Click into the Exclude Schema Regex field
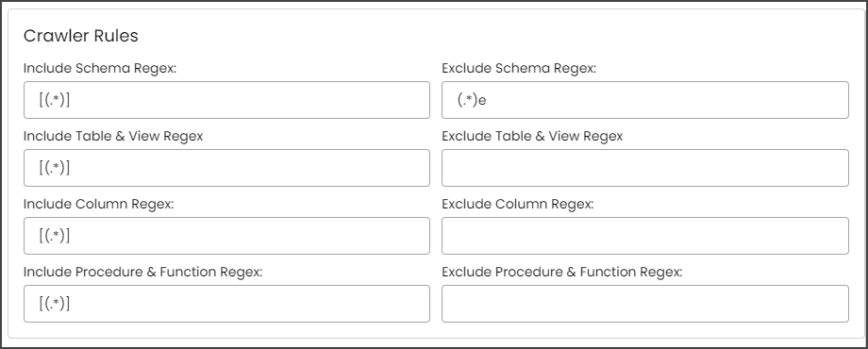 tap(645, 100)
